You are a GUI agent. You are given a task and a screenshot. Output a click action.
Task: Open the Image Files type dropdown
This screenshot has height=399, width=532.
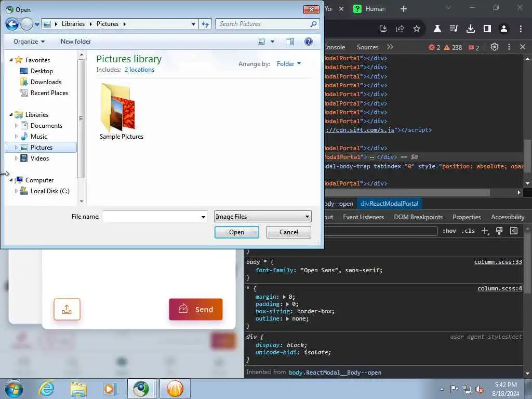(x=262, y=217)
